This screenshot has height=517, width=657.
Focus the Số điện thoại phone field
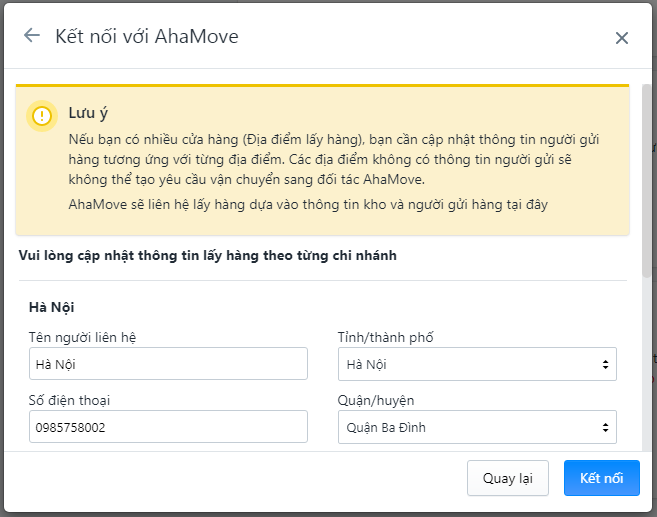[x=168, y=427]
